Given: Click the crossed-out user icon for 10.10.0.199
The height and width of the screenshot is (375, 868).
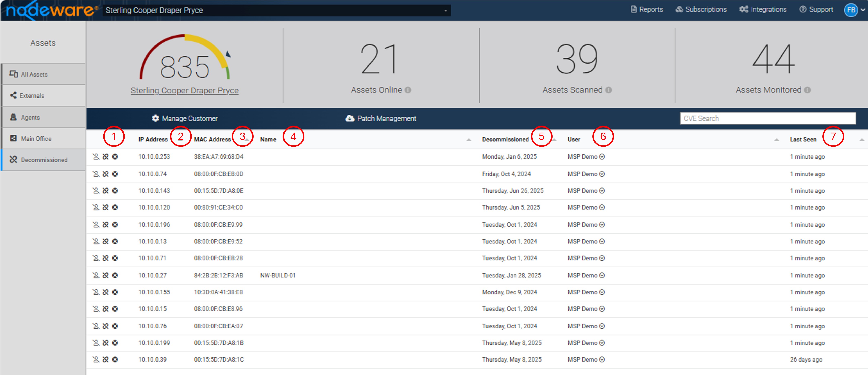Looking at the screenshot, I should click(x=96, y=343).
